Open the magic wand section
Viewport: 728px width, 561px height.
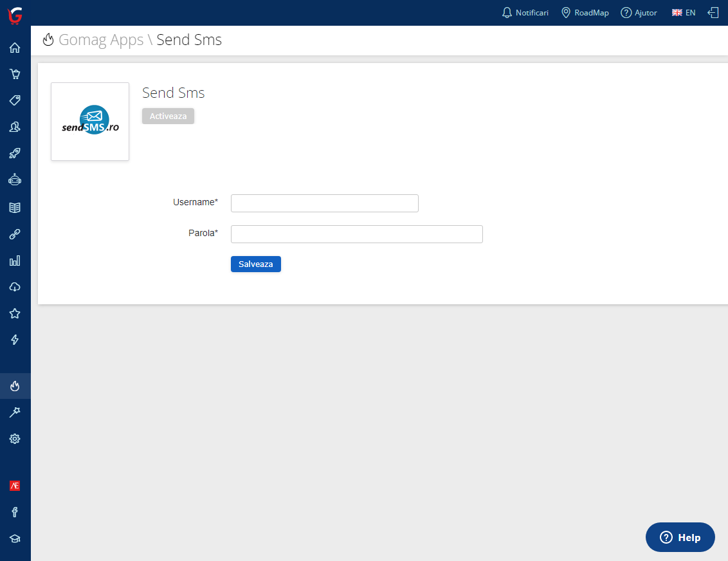coord(15,412)
